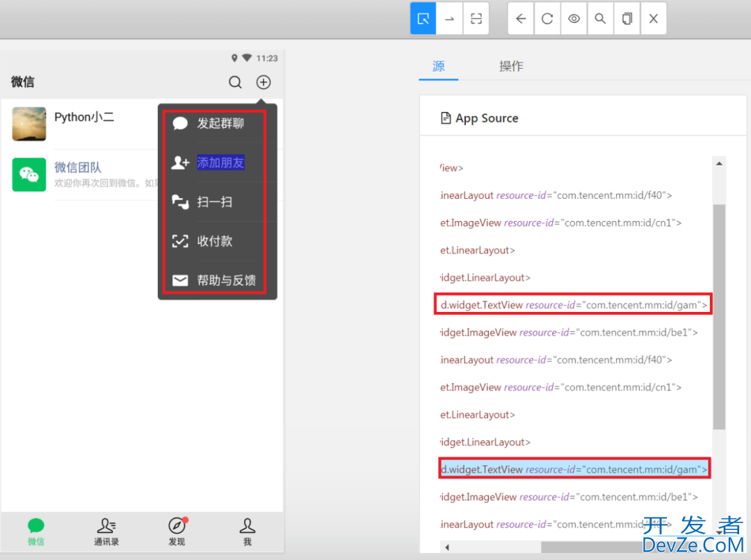751x560 pixels.
Task: Click payment icon beside 收付款
Action: 180,241
